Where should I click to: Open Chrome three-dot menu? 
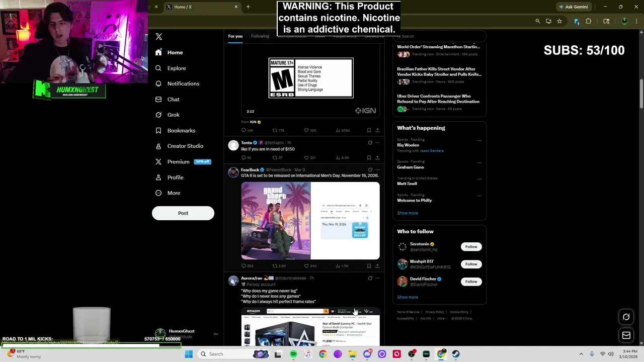636,21
